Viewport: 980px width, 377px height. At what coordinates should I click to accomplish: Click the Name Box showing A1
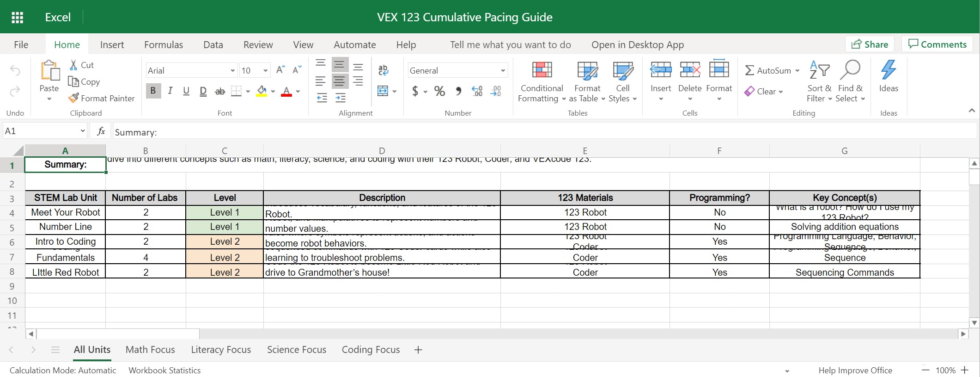40,131
